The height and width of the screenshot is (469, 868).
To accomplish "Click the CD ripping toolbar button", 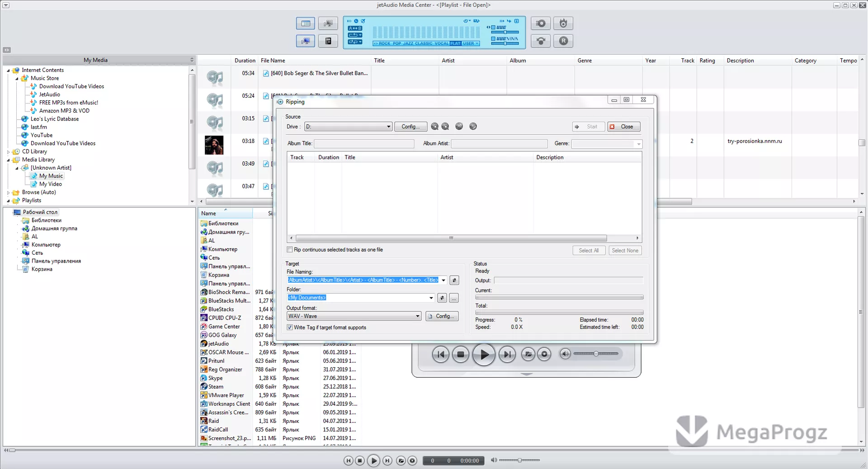I will pyautogui.click(x=541, y=23).
